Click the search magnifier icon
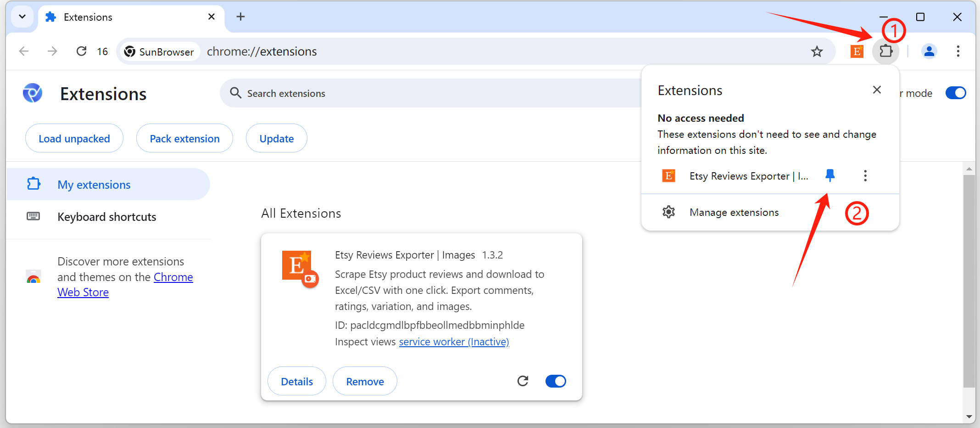The width and height of the screenshot is (980, 428). coord(235,93)
